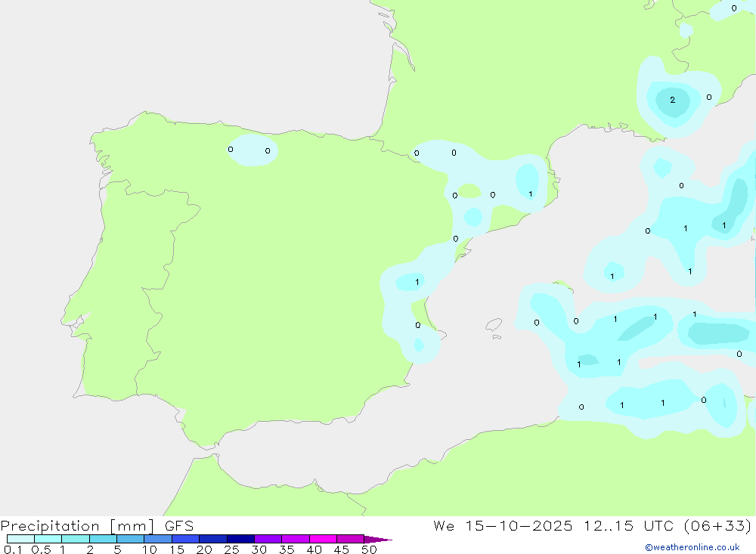The width and height of the screenshot is (756, 554).
Task: Click the 'Precipitation [mm] GFS' title
Action: [x=97, y=525]
